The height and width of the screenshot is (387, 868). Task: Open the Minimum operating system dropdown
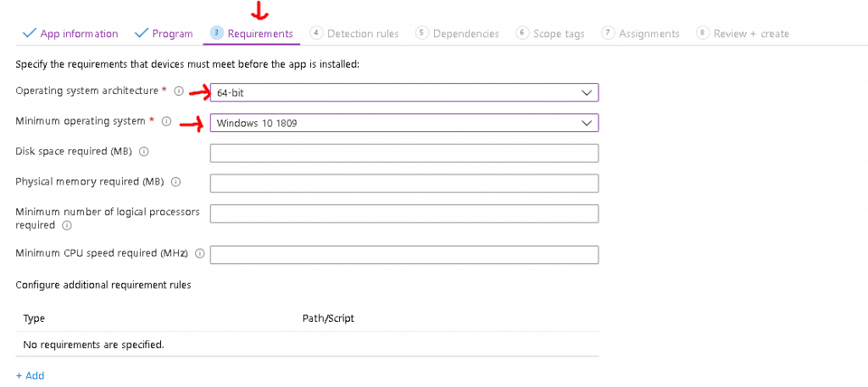click(404, 123)
